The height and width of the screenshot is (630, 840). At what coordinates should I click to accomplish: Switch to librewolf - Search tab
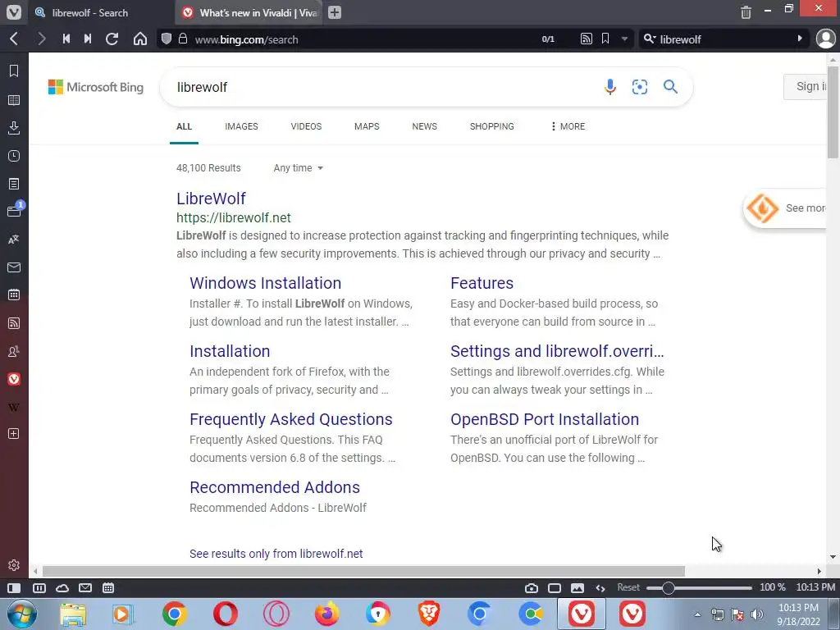102,12
